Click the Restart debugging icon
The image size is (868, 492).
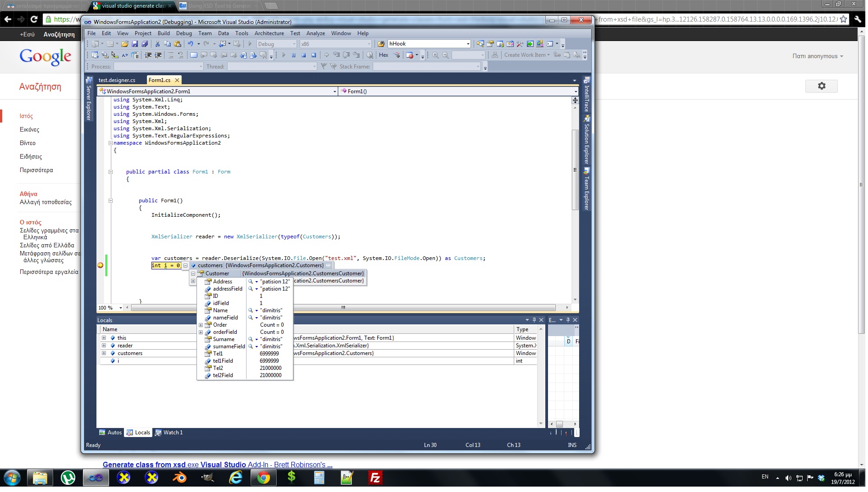pyautogui.click(x=314, y=55)
